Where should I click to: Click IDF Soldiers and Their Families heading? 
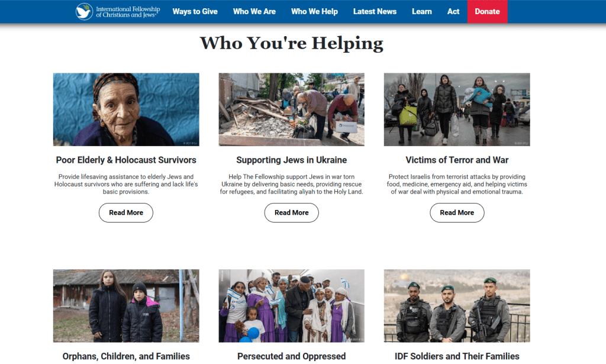point(457,356)
